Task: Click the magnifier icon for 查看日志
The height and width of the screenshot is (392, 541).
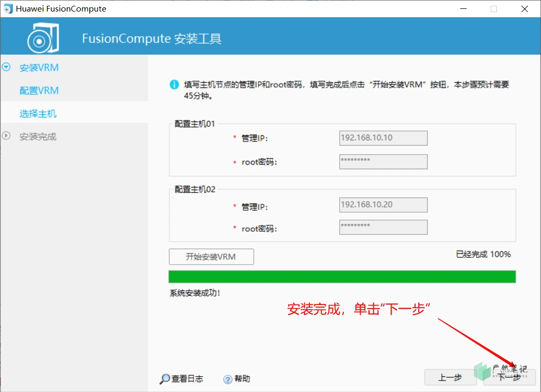Action: 165,379
